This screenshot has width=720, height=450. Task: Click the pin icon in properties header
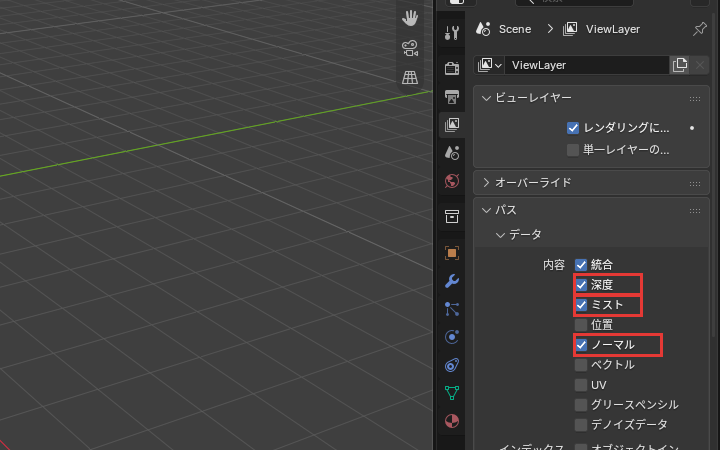click(699, 29)
